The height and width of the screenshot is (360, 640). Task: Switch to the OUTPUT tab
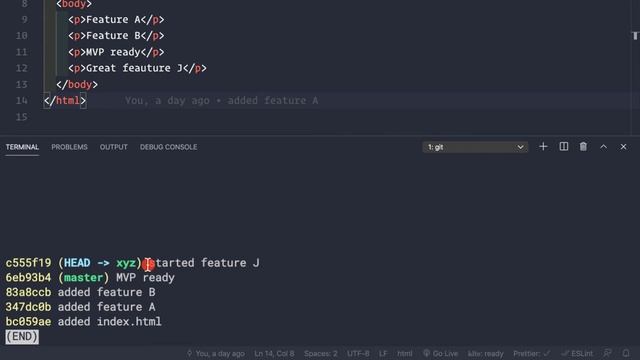click(x=113, y=147)
